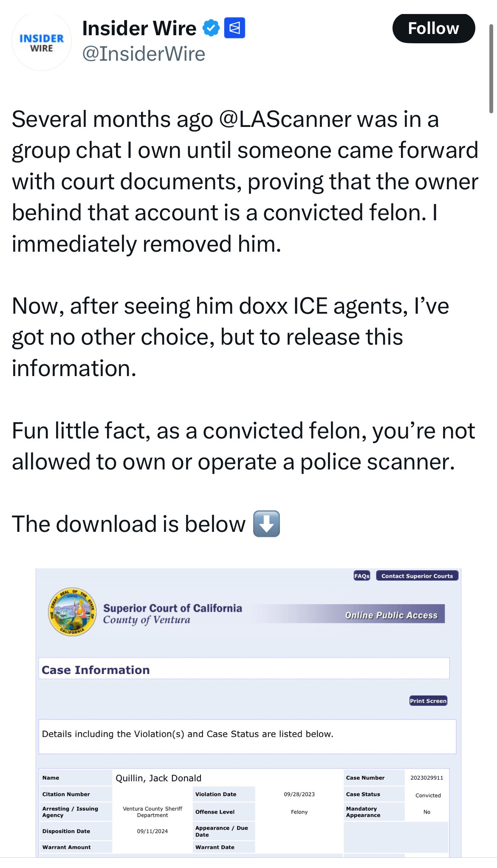Screen dimensions: 497x868
Task: Click the name Quillin, Jack Donald
Action: coord(158,778)
